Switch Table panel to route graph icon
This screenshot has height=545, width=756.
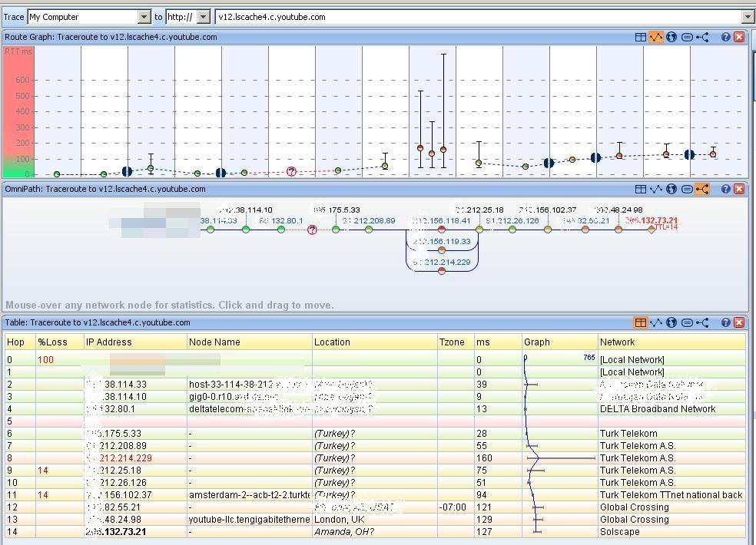point(655,323)
